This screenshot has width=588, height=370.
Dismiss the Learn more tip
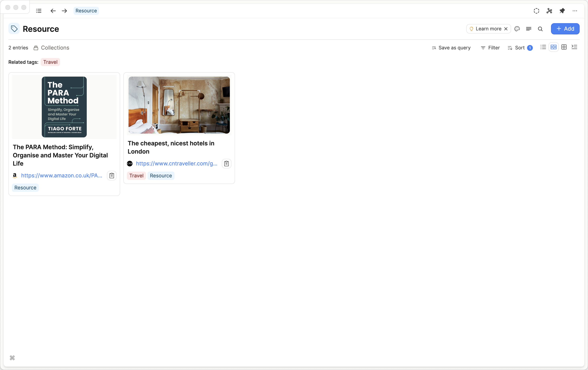pyautogui.click(x=506, y=29)
